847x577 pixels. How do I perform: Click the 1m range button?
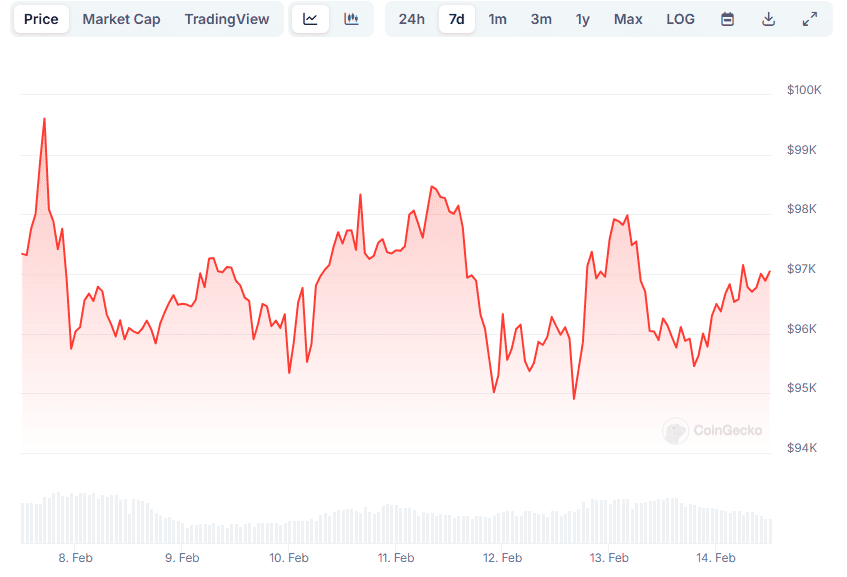click(x=498, y=18)
